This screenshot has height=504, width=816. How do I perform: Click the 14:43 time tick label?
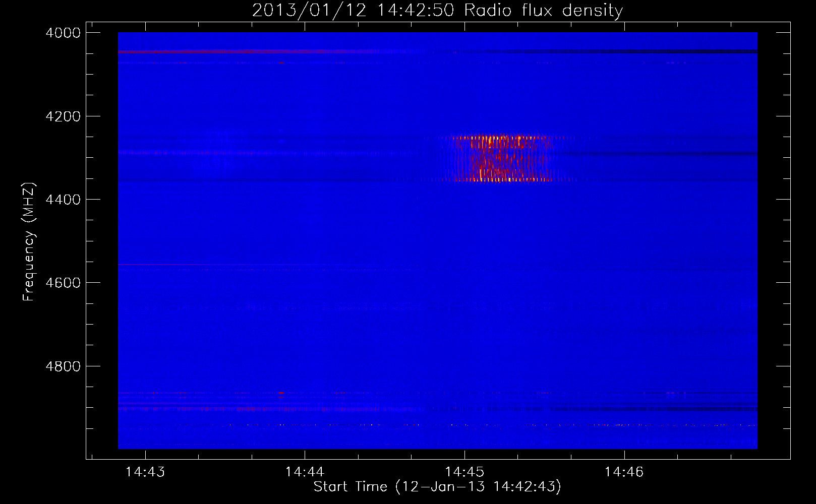pyautogui.click(x=145, y=472)
